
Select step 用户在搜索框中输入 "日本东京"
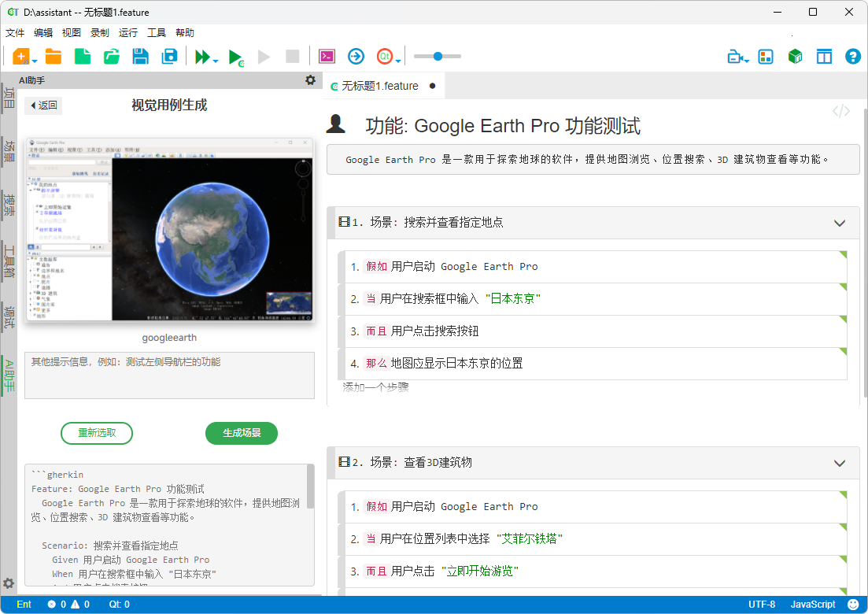[593, 299]
